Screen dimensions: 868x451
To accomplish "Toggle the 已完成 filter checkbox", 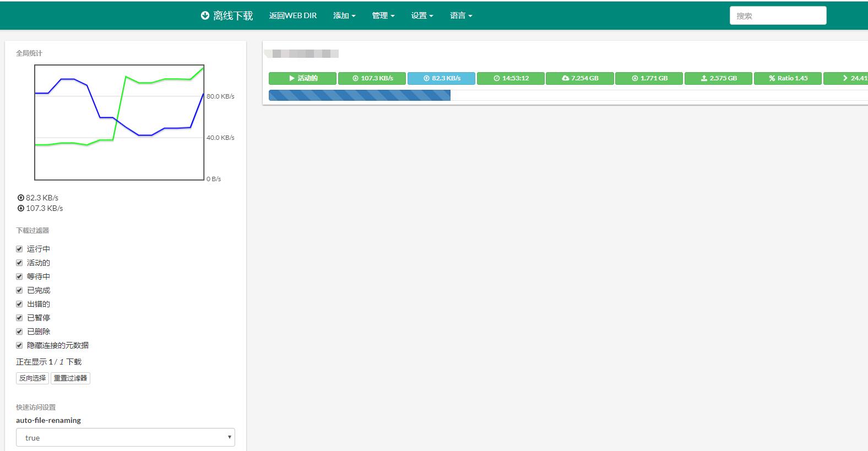I will [19, 290].
